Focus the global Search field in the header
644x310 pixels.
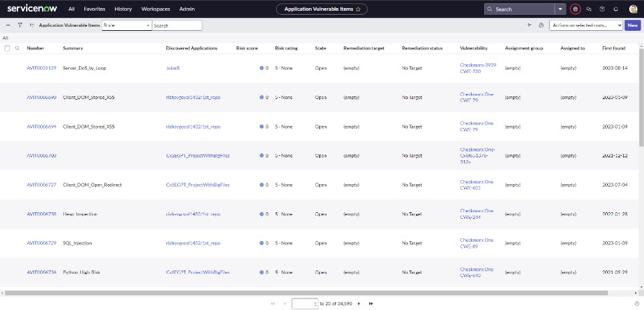tap(519, 9)
